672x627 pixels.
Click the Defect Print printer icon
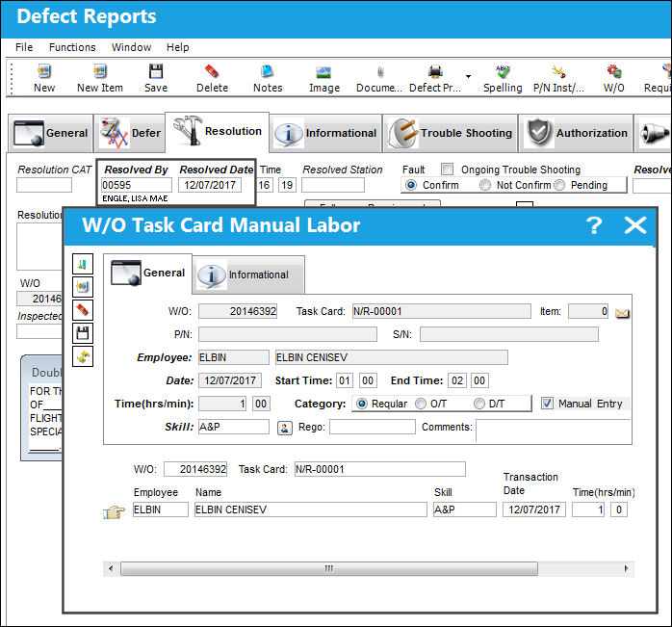[x=435, y=71]
